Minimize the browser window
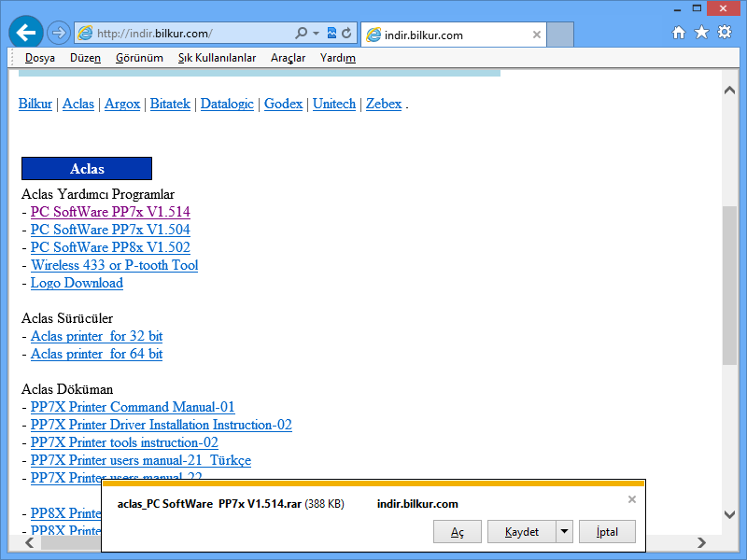This screenshot has height=560, width=747. coord(678,8)
